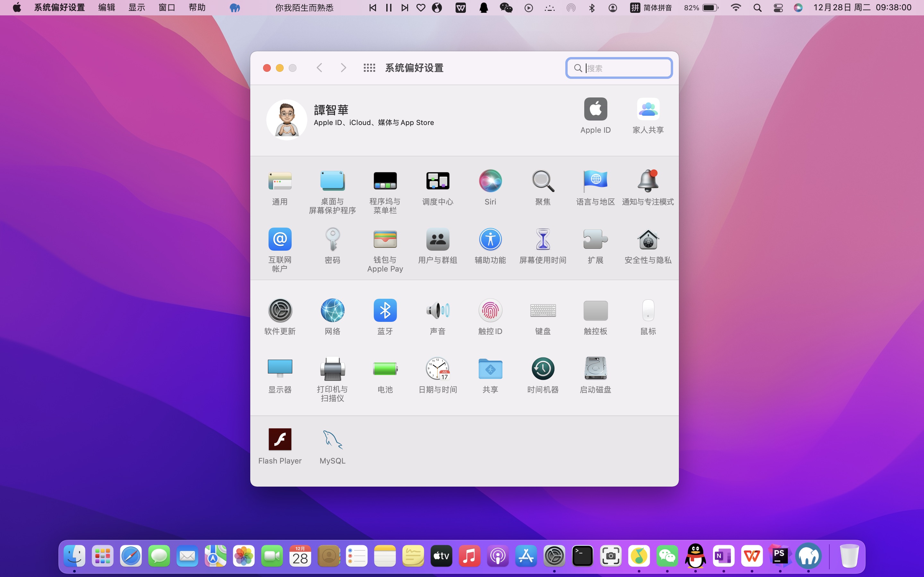Screen dimensions: 924x577
Task: Open the Siri preference pane
Action: 490,181
